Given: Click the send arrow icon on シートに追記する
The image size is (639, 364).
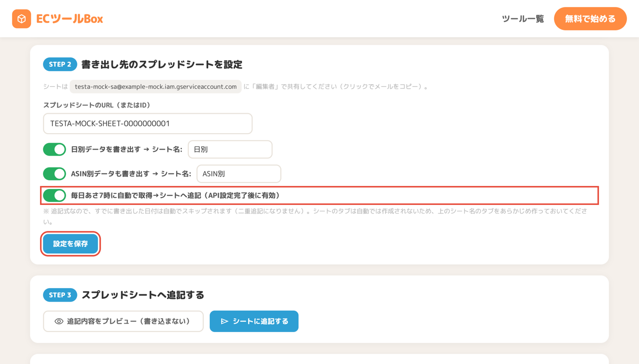Looking at the screenshot, I should [x=225, y=322].
